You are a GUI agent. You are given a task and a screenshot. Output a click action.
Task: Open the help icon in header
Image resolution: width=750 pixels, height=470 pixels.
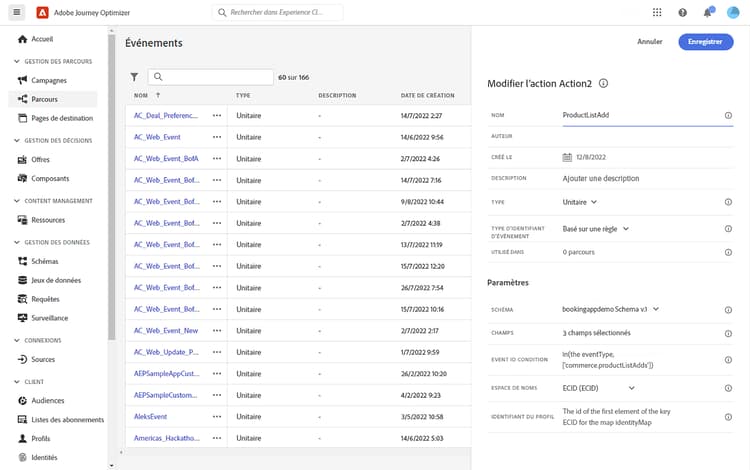pyautogui.click(x=682, y=13)
